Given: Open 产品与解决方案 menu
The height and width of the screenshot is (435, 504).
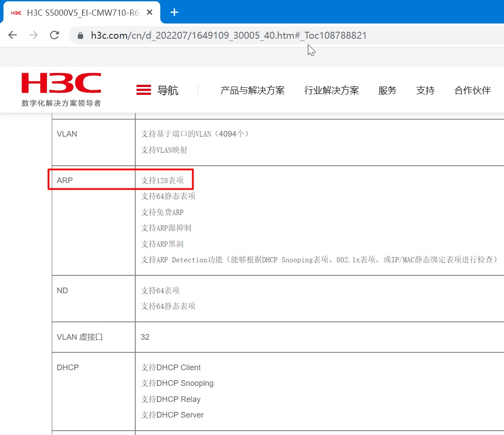Looking at the screenshot, I should point(252,90).
